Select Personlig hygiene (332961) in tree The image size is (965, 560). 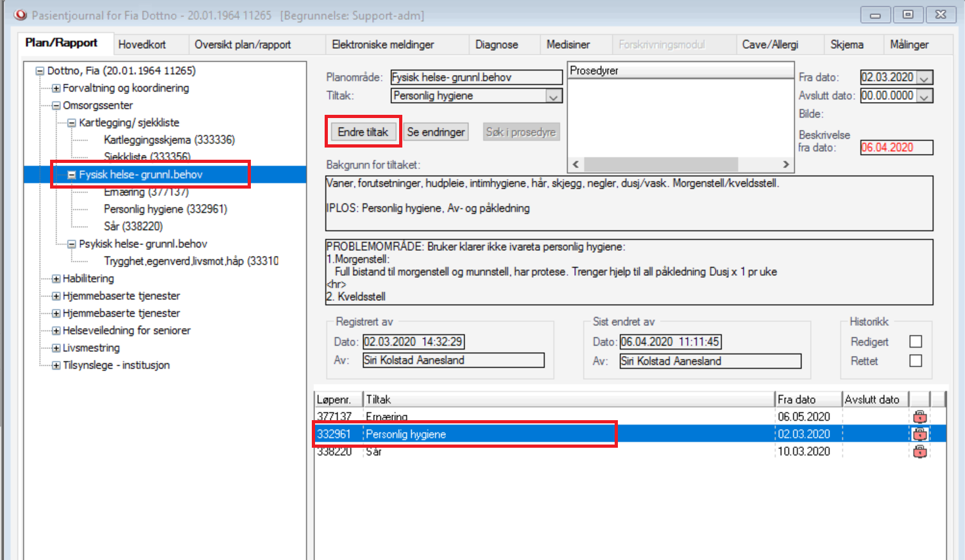[x=166, y=209]
